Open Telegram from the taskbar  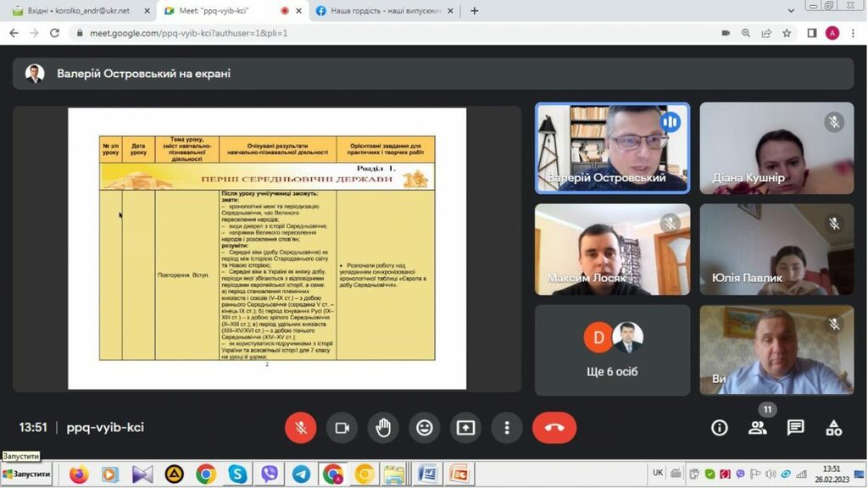pyautogui.click(x=301, y=474)
